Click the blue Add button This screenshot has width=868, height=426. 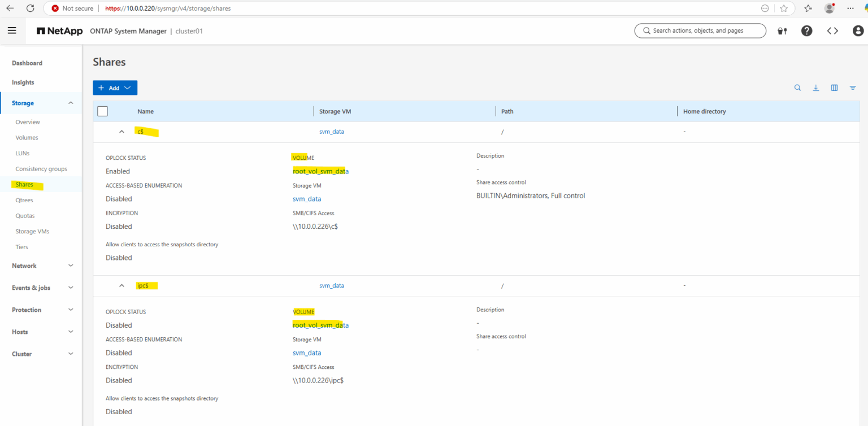coord(111,88)
